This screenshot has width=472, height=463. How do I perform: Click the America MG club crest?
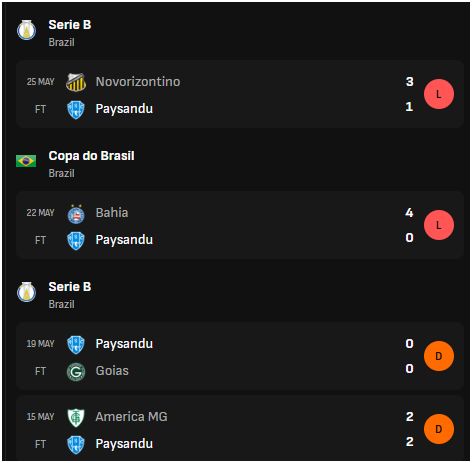[76, 417]
